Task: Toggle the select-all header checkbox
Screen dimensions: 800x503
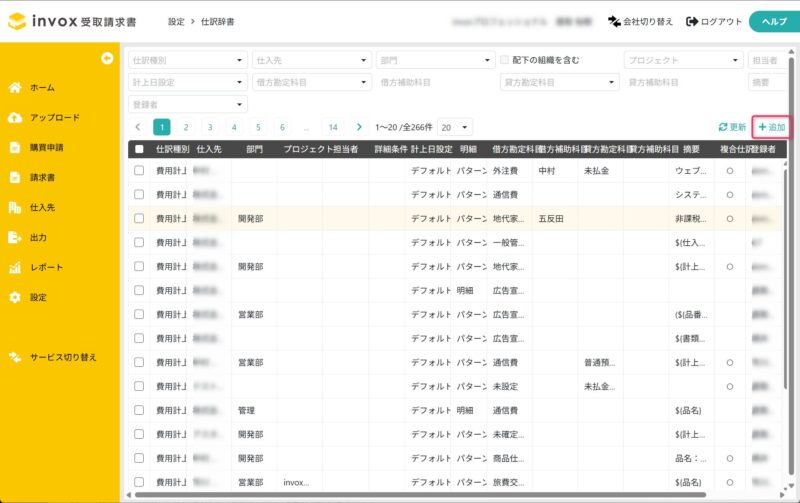Action: point(139,149)
